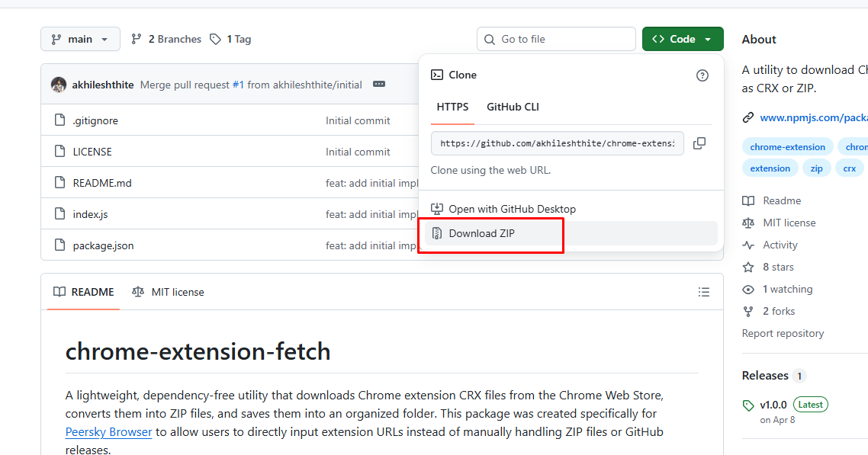
Task: Open the README outline list icon
Action: [x=704, y=292]
